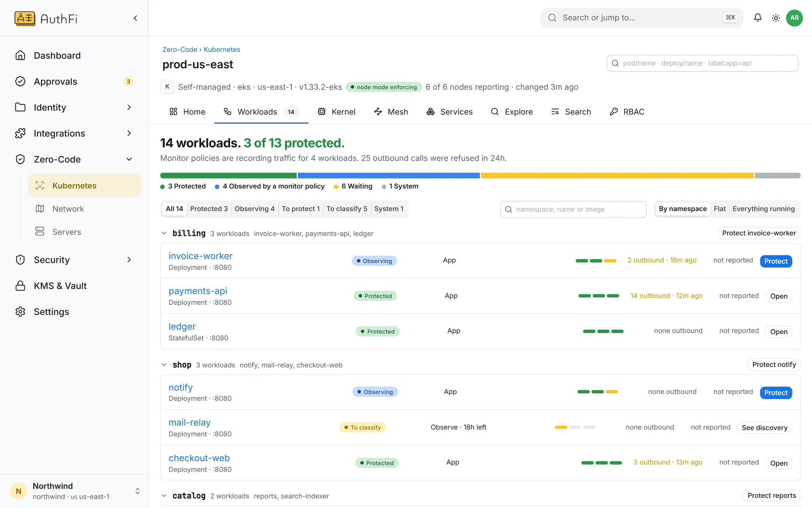This screenshot has width=812, height=508.
Task: Collapse the billing namespace group
Action: (164, 233)
